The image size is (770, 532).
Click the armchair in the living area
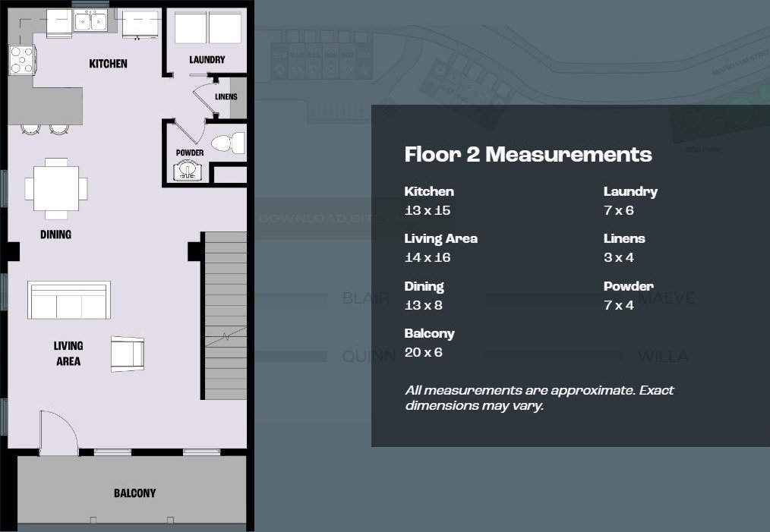tap(128, 354)
